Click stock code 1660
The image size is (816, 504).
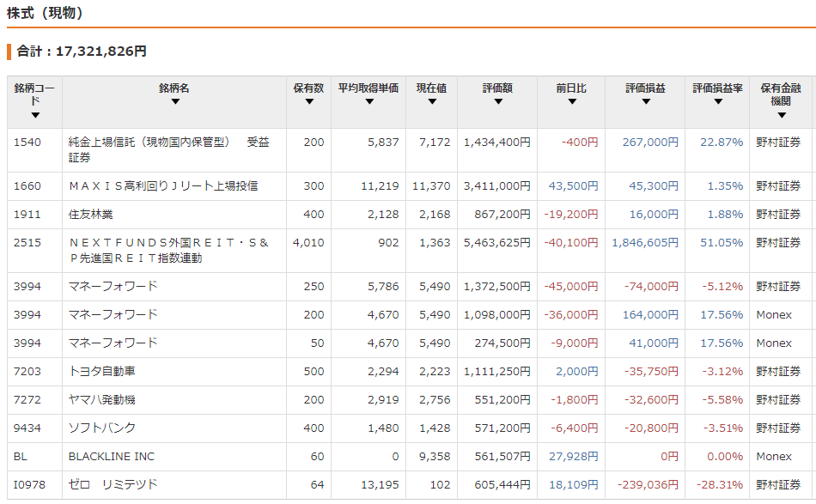click(27, 185)
